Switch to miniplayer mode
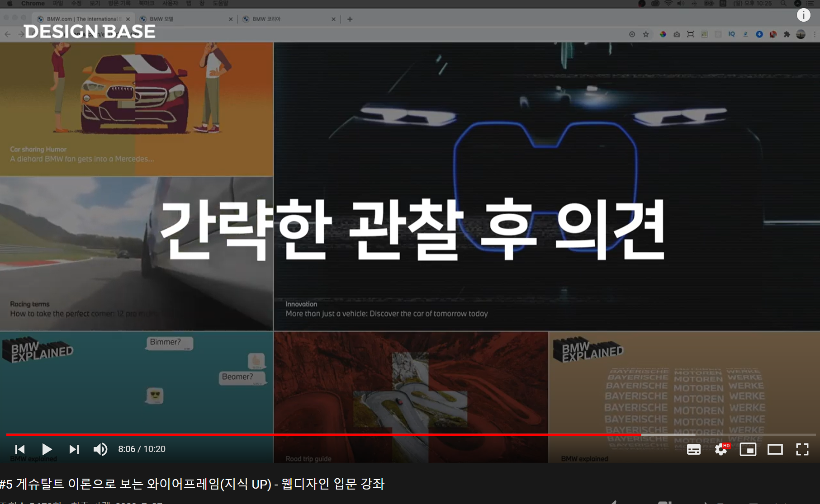The image size is (820, 504). tap(748, 449)
